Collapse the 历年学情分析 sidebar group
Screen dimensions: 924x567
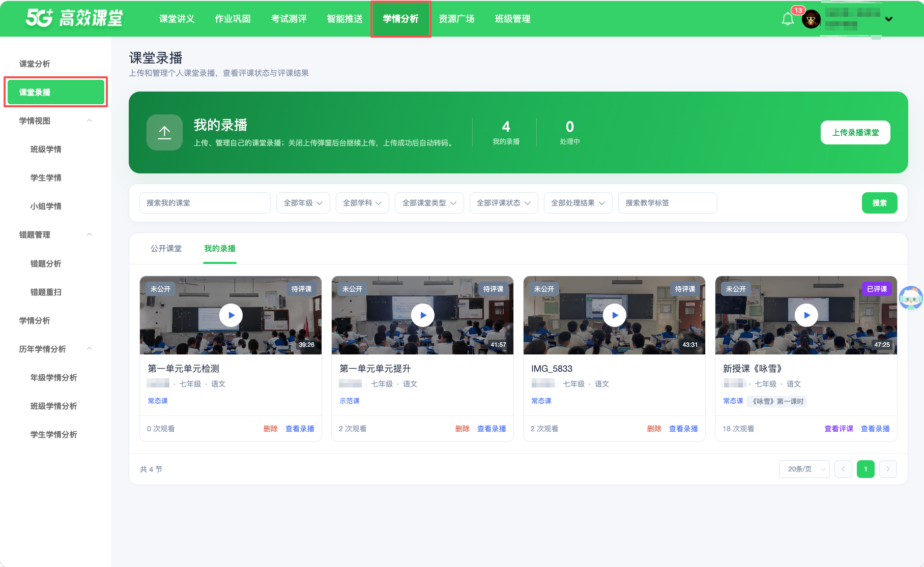click(90, 349)
